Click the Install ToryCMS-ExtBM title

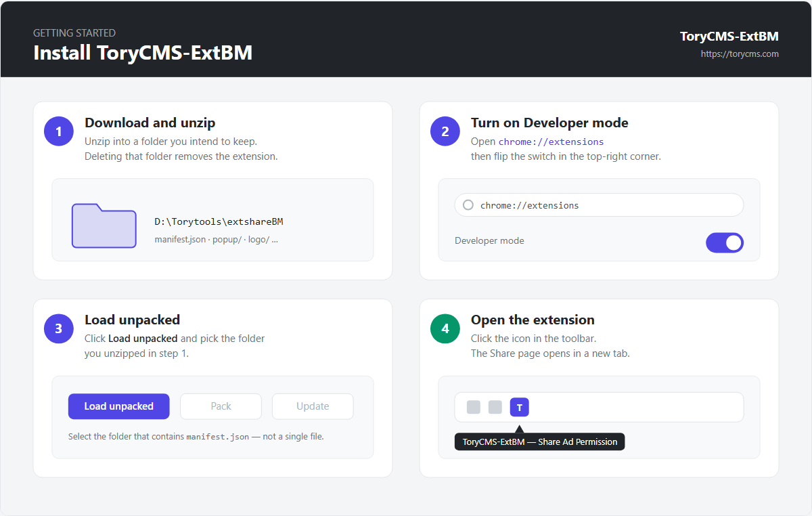(x=143, y=52)
